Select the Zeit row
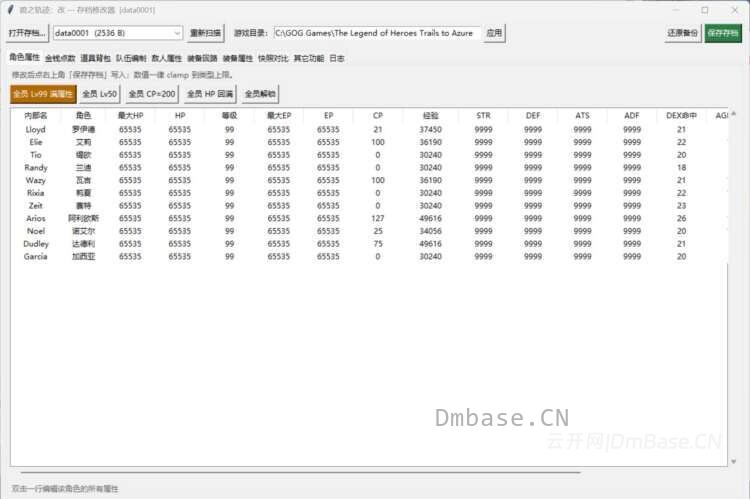 (x=369, y=206)
